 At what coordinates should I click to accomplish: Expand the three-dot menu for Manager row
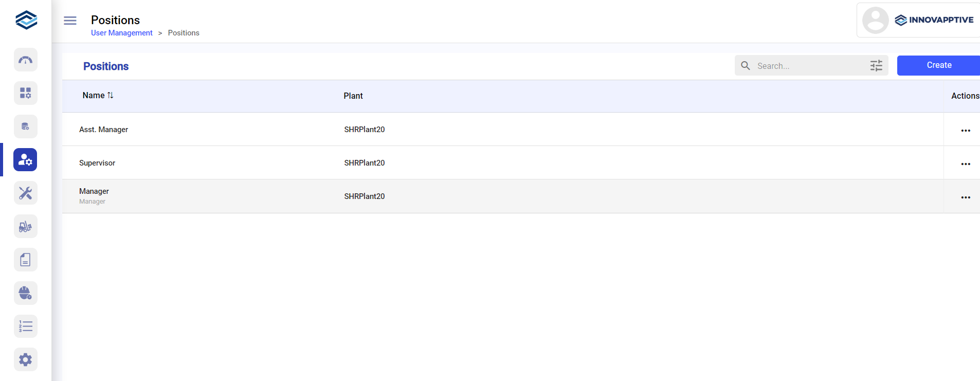[965, 197]
